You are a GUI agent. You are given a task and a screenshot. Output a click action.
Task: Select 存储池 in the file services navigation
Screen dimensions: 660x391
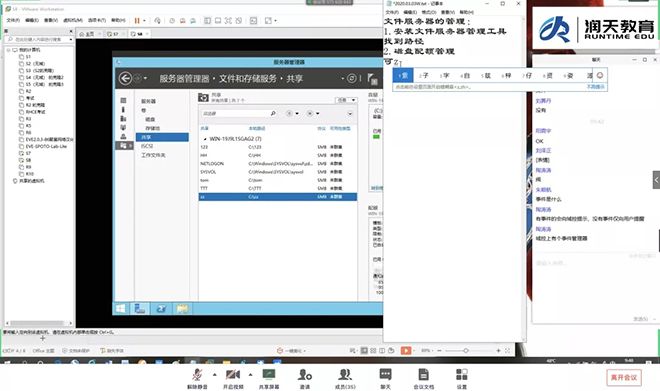152,128
